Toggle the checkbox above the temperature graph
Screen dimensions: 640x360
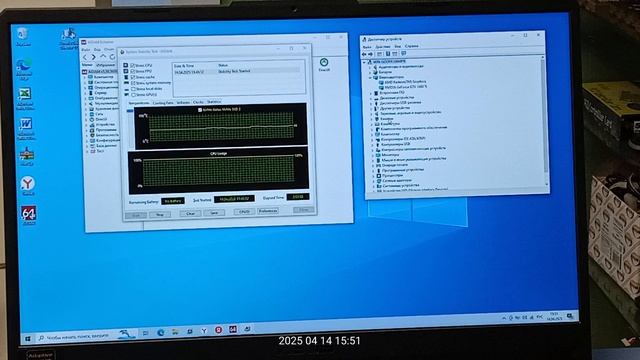point(200,110)
